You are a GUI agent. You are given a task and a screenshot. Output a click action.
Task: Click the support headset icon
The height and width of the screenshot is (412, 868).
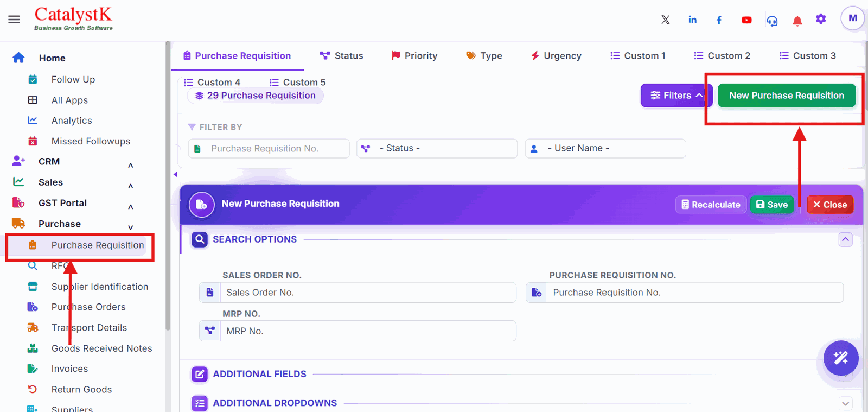(x=772, y=21)
